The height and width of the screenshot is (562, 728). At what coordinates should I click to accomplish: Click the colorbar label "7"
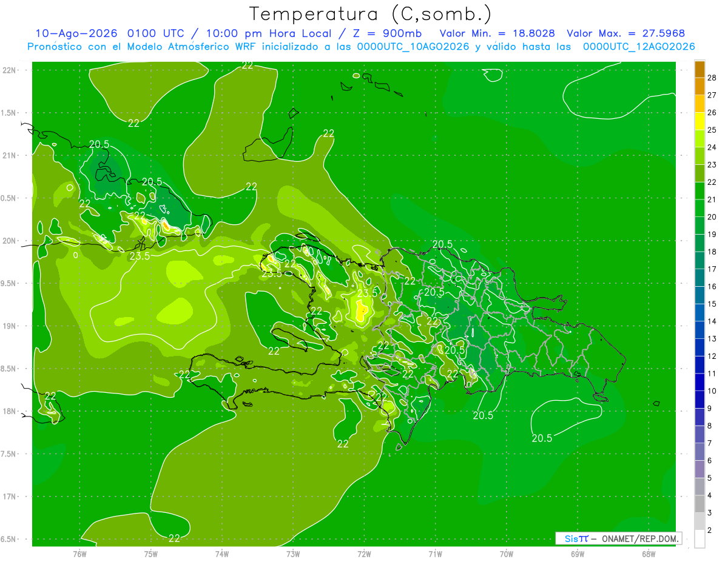(710, 444)
